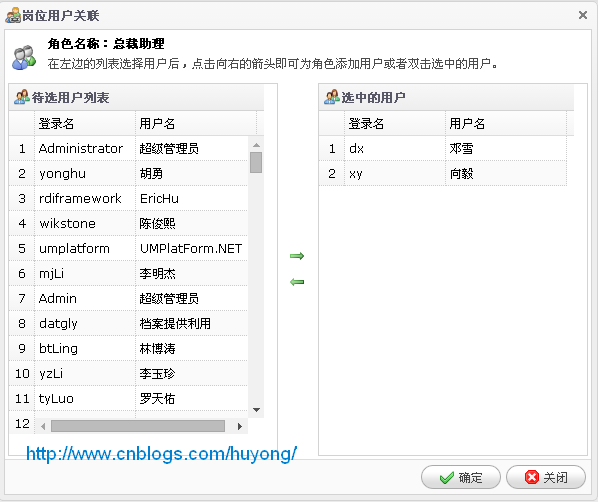Select the btLing row
This screenshot has height=502, width=598.
tap(129, 348)
